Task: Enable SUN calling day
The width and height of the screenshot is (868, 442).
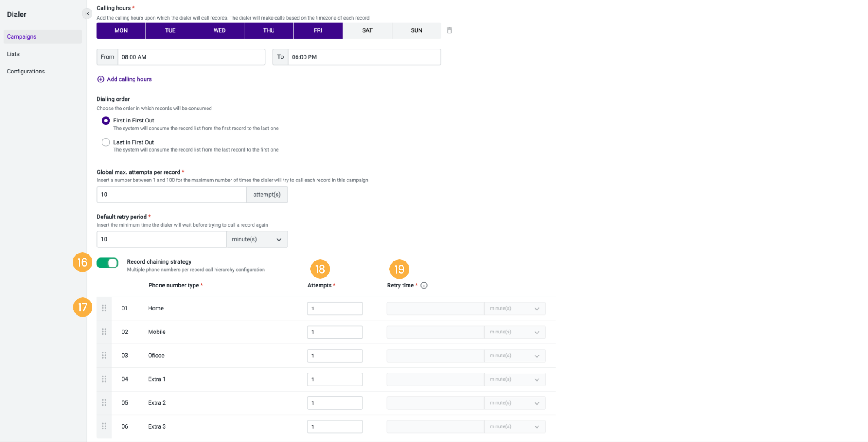Action: pos(416,30)
